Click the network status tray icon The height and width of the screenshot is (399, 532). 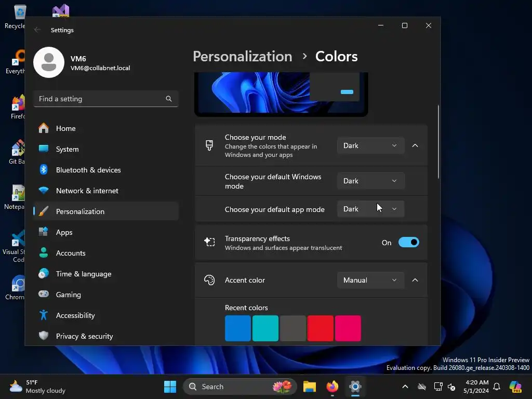pyautogui.click(x=438, y=387)
